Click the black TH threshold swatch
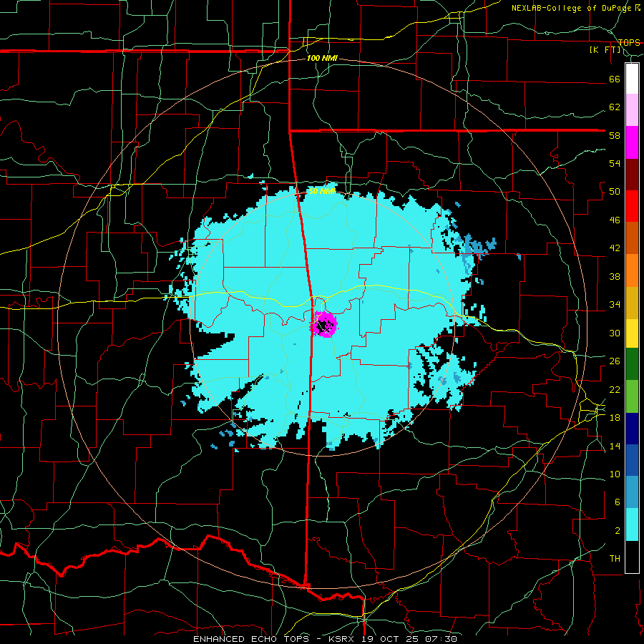 [x=632, y=557]
